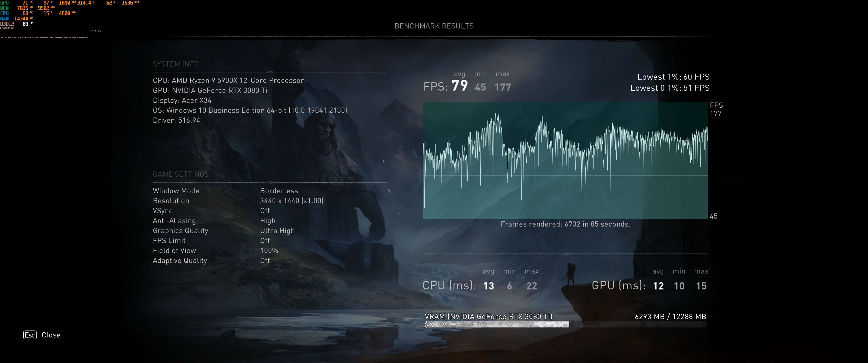
Task: Click the Frames rendered text
Action: [565, 224]
